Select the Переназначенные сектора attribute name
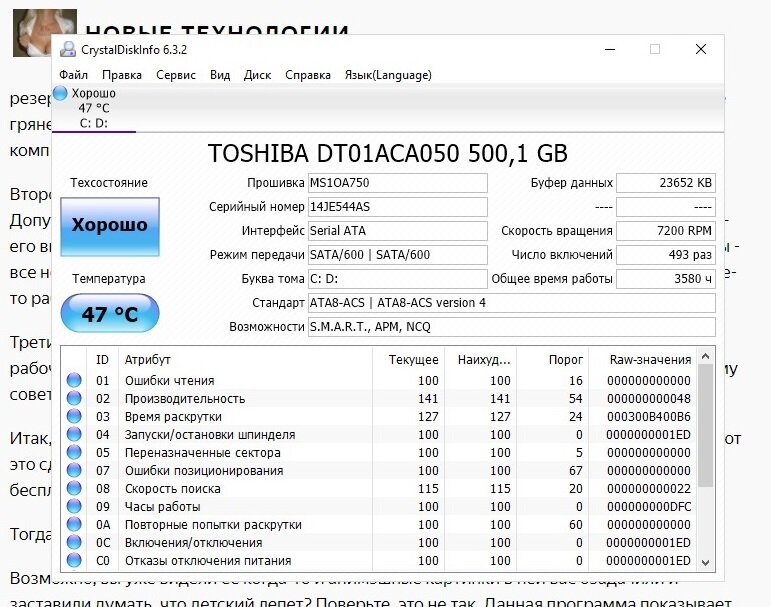771x607 pixels. click(x=203, y=453)
